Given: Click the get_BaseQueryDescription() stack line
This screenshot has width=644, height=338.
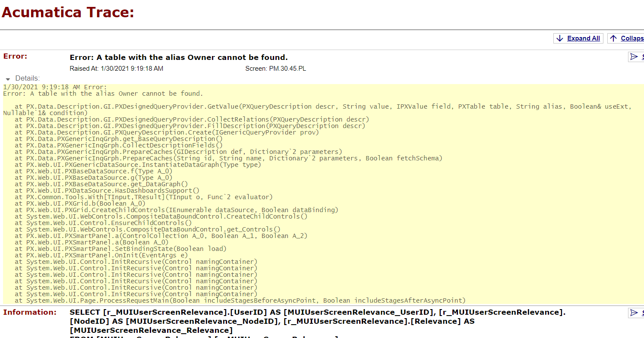Looking at the screenshot, I should pos(119,139).
